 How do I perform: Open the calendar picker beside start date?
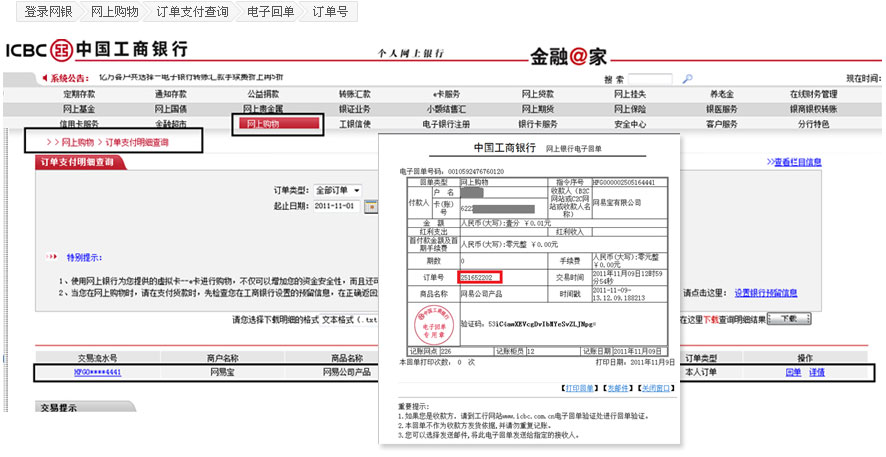click(371, 207)
